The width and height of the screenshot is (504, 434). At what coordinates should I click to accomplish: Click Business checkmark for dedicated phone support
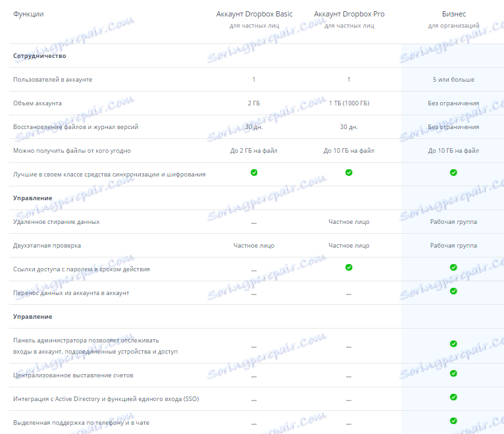click(453, 421)
